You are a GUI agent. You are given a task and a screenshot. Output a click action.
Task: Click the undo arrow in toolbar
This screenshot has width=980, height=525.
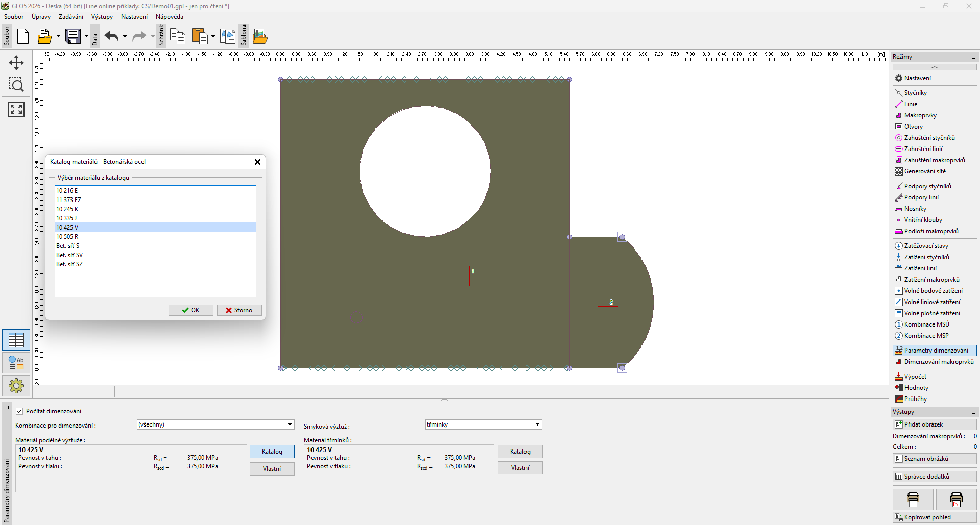pyautogui.click(x=111, y=36)
